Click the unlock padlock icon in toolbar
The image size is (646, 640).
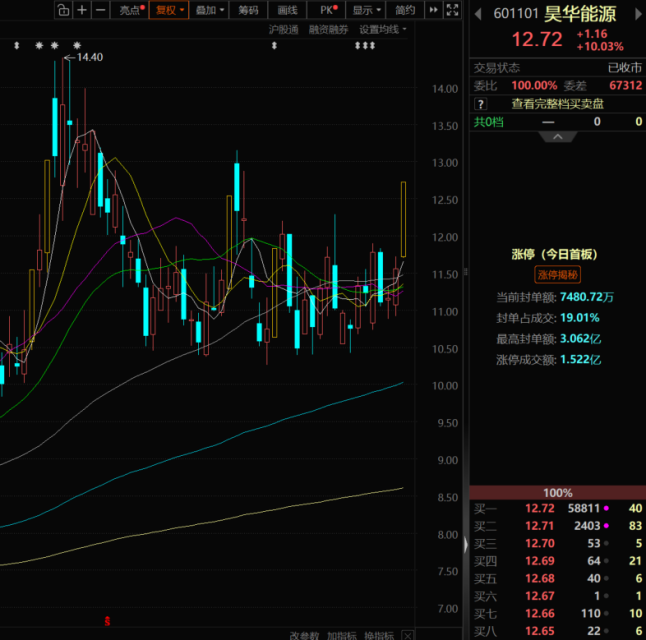63,10
